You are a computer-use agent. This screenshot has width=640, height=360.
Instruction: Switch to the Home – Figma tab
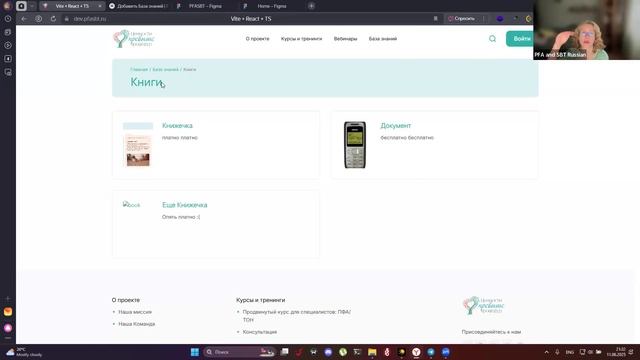click(x=272, y=6)
